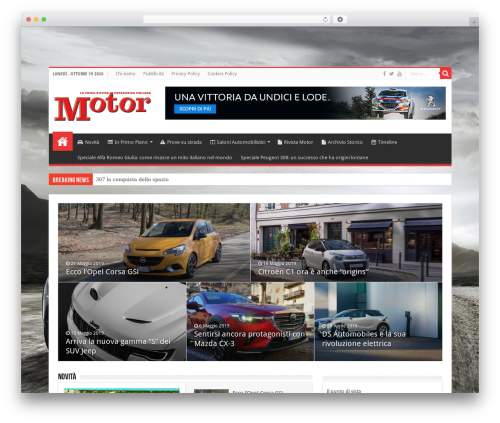This screenshot has height=423, width=500.
Task: Visit the Chi siamo page
Action: coord(125,74)
